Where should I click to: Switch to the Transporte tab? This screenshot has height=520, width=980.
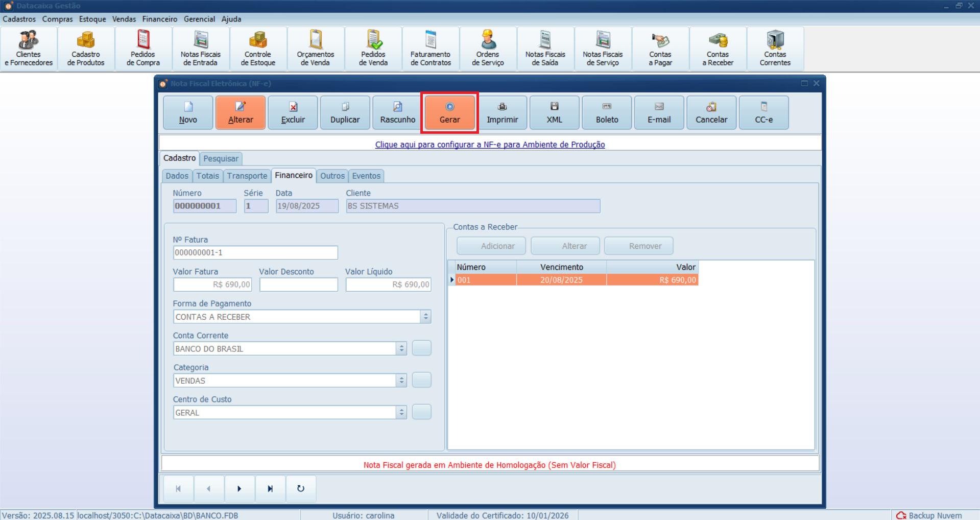click(247, 176)
